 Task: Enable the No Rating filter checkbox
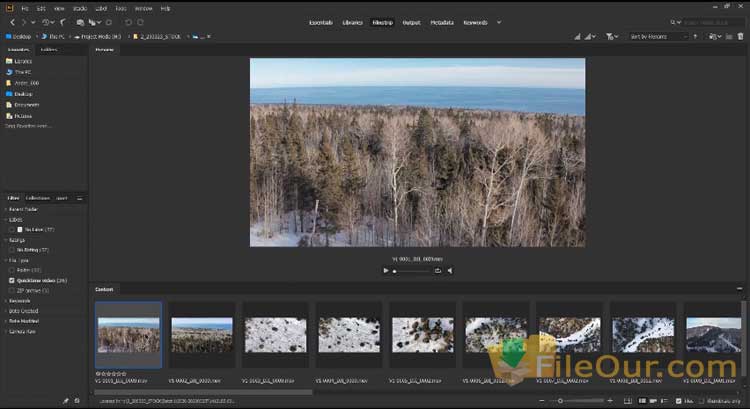tap(12, 249)
